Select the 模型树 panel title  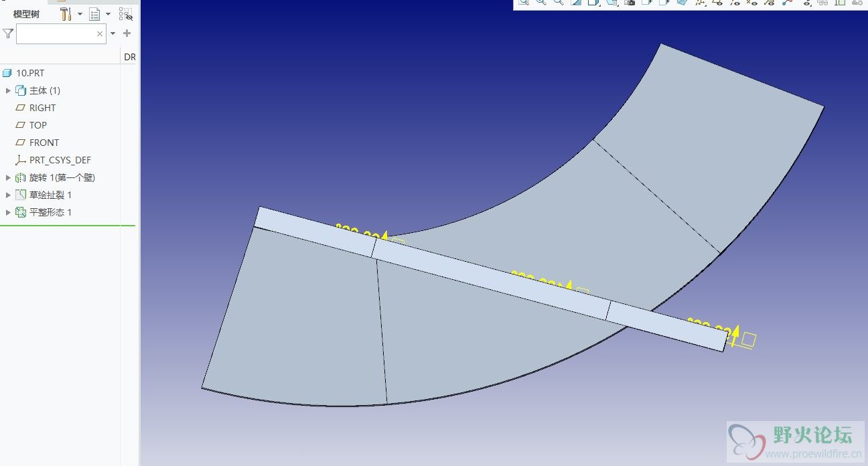tap(26, 14)
